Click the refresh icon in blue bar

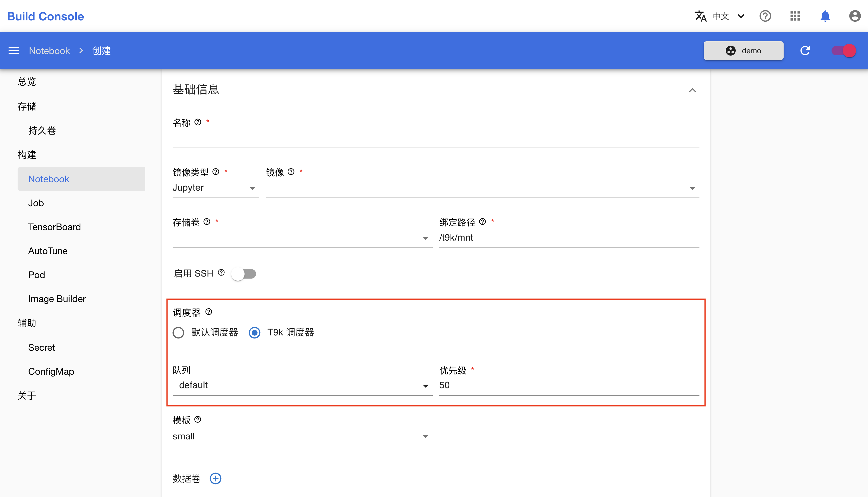pyautogui.click(x=805, y=50)
